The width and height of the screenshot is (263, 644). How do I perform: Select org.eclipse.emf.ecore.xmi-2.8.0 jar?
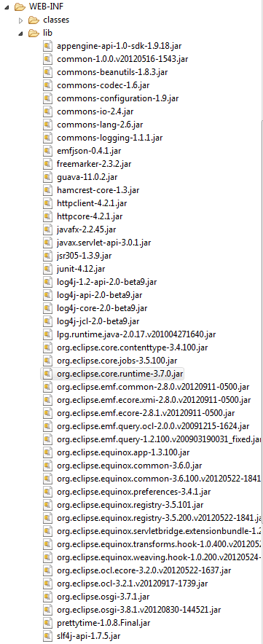154,400
